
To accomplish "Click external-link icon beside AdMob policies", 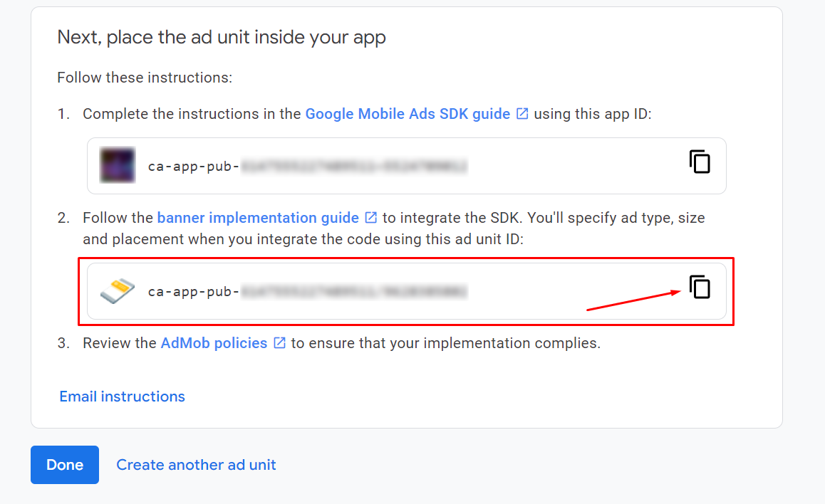I will 280,343.
